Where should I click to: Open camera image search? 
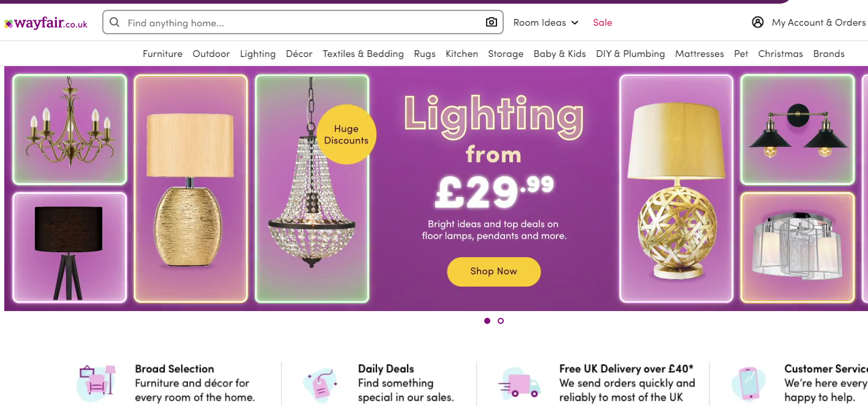click(x=491, y=23)
